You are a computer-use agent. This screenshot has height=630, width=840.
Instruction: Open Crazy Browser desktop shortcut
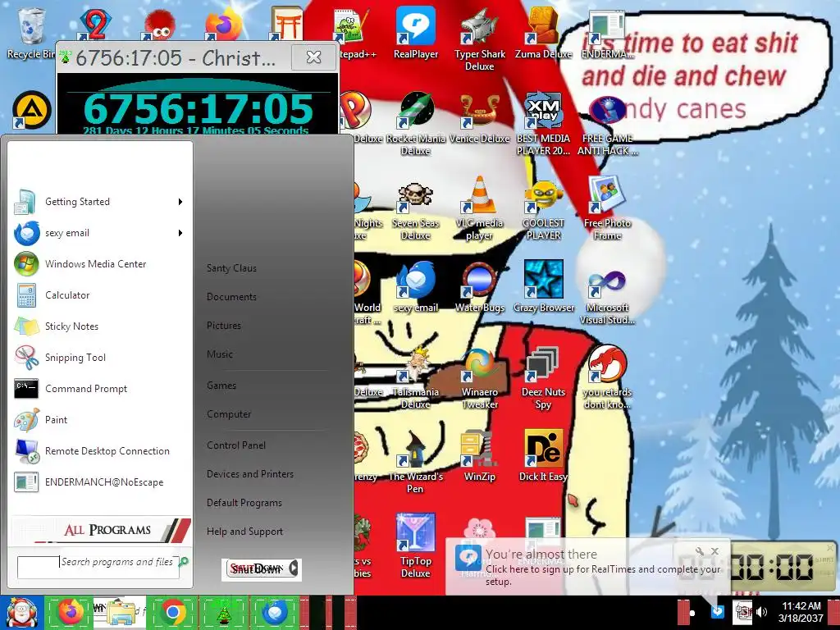tap(543, 286)
